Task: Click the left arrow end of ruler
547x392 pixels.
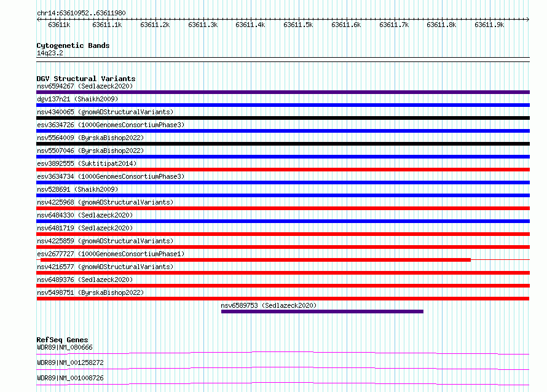Action: pyautogui.click(x=38, y=19)
